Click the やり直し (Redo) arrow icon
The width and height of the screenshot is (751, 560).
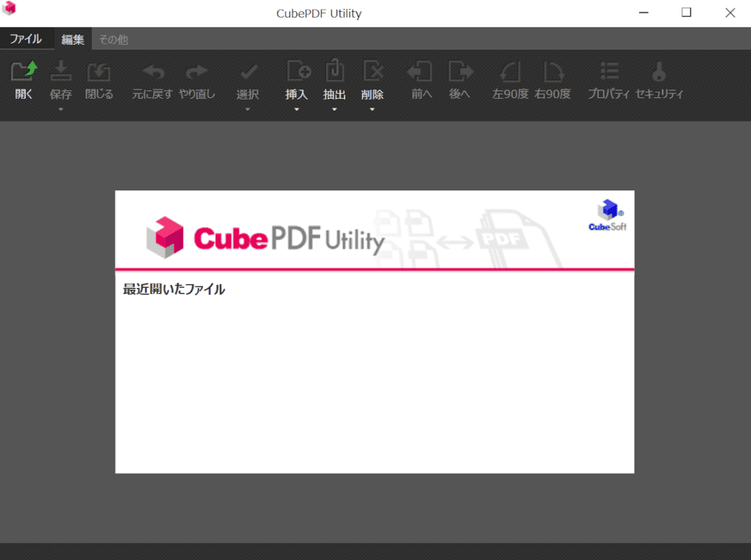pyautogui.click(x=196, y=72)
